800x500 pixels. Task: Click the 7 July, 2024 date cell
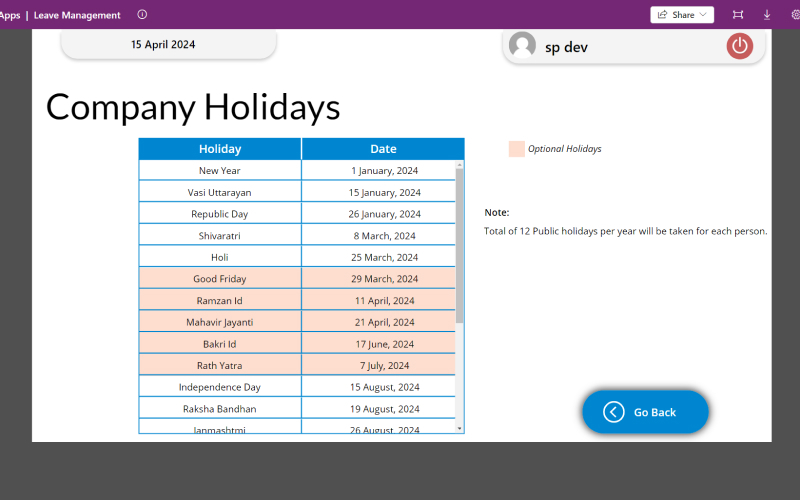point(379,365)
